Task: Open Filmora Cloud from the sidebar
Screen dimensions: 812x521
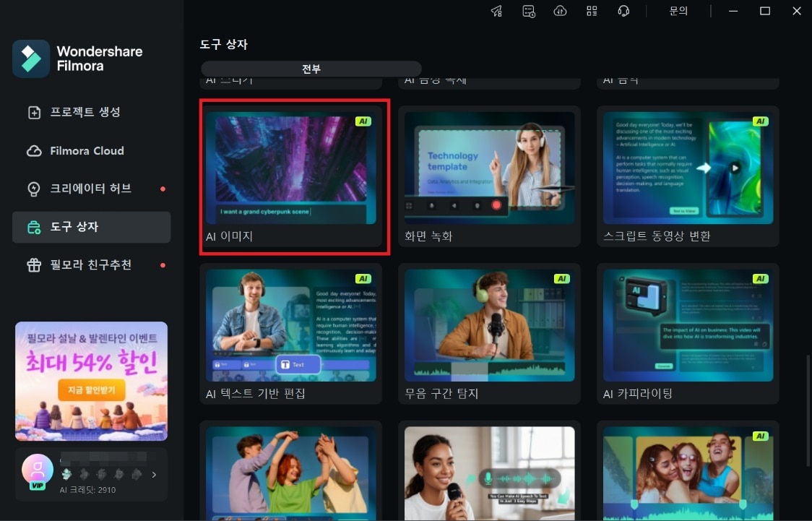Action: click(85, 150)
